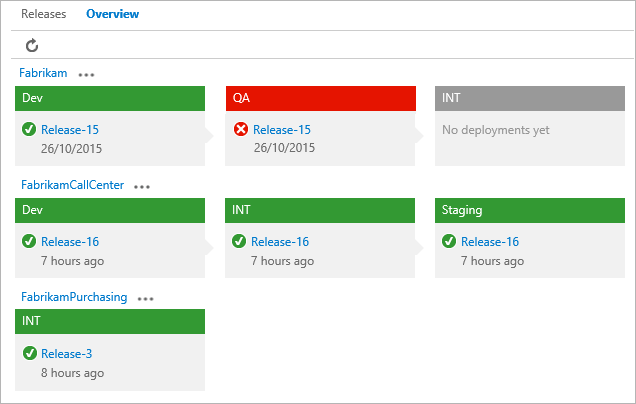
Task: Switch to the Releases tab
Action: 43,14
